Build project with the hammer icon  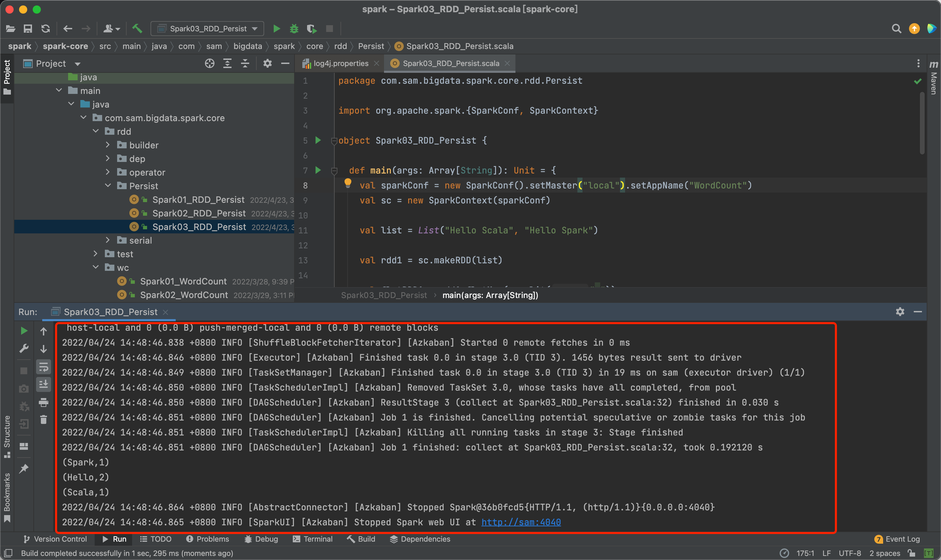137,29
